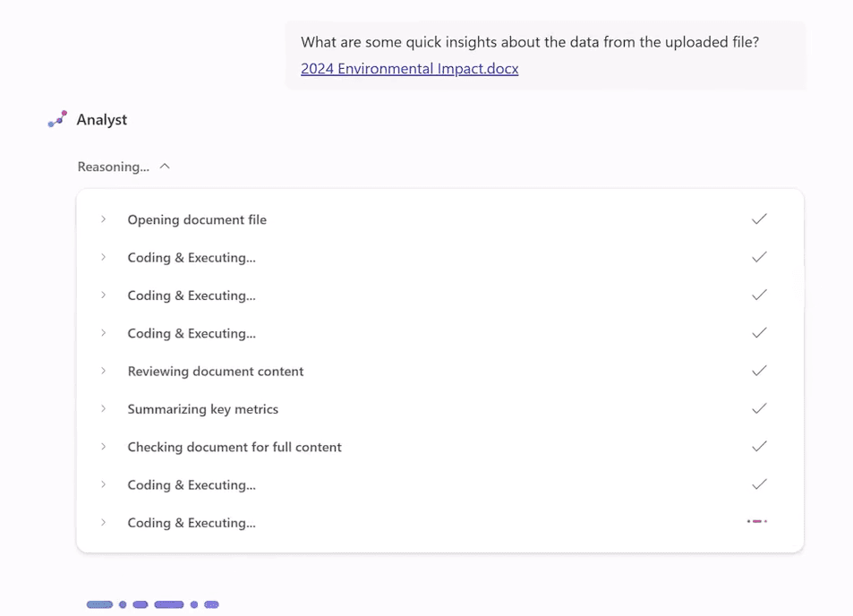Click checkmark on the first "Coding & Executing..." step
Image resolution: width=853 pixels, height=616 pixels.
pos(759,257)
